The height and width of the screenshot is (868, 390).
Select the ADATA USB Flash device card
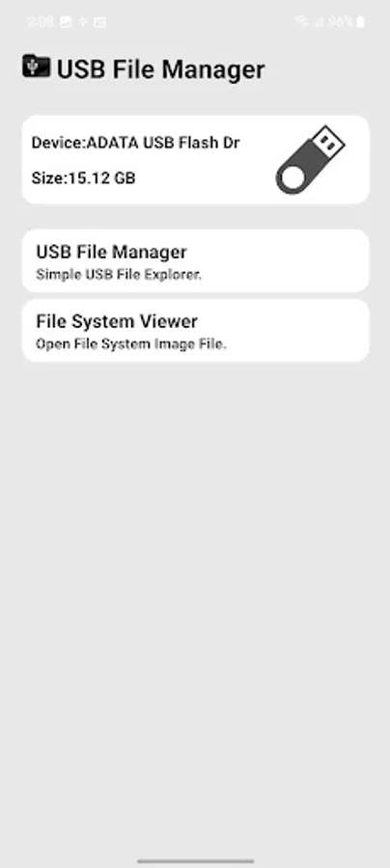(195, 160)
